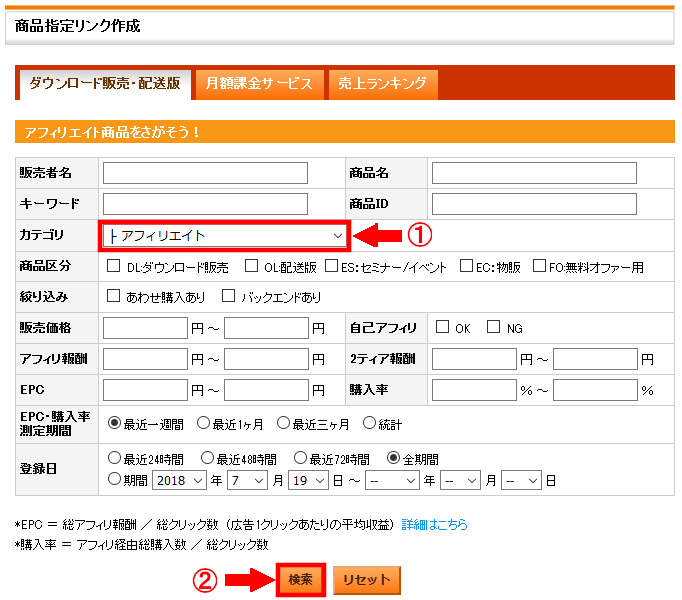The width and height of the screenshot is (682, 600).
Task: Select 期間 custom date range radio
Action: click(x=114, y=479)
